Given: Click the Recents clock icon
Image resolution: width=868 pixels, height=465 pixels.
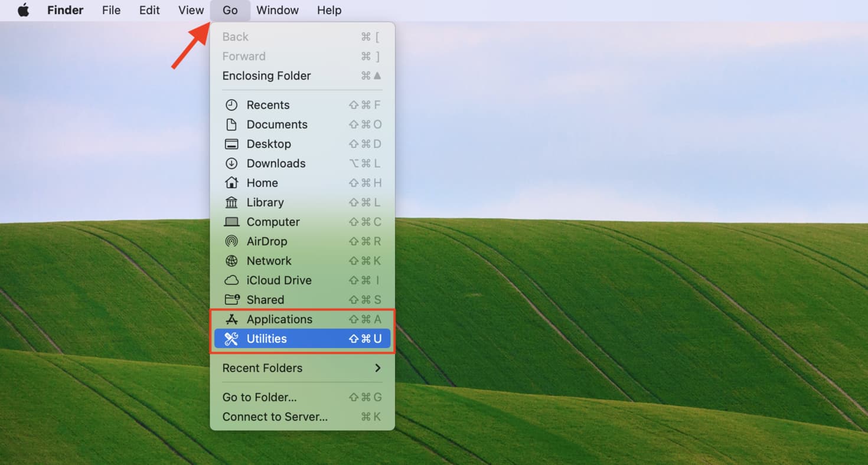Looking at the screenshot, I should [x=231, y=105].
